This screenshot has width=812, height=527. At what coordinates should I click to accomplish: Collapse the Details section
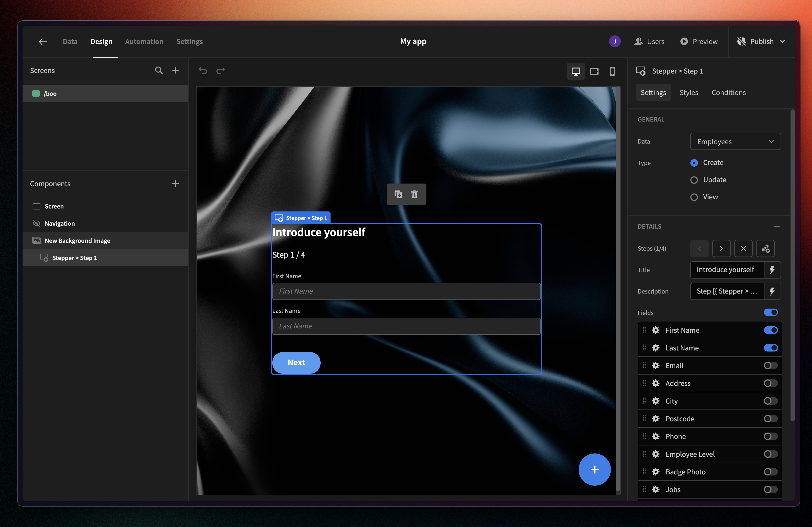point(777,226)
